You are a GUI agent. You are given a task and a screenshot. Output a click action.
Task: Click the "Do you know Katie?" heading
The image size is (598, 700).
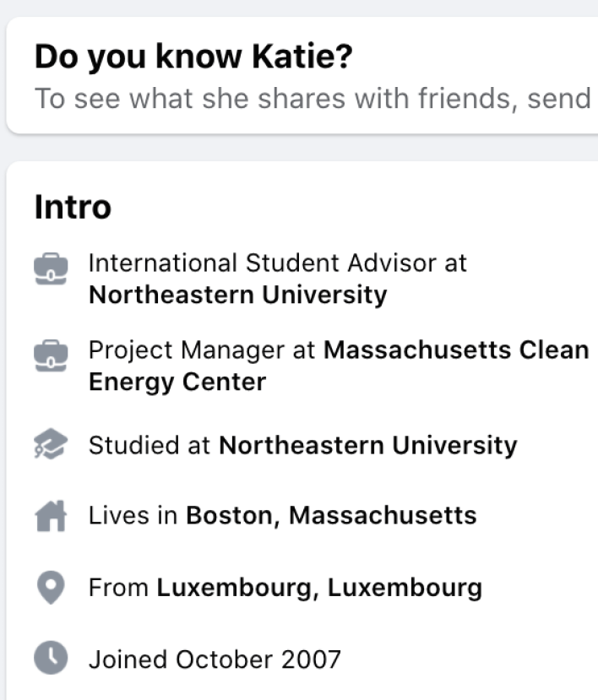click(193, 57)
